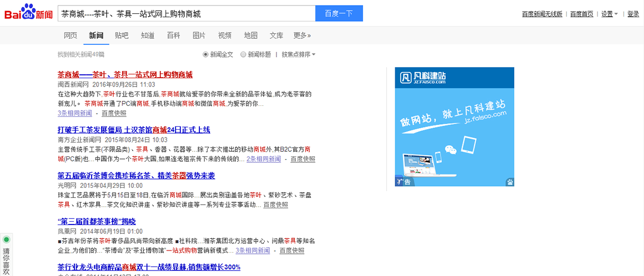The image size is (644, 276).
Task: Click the 南方企业新闻网 source text
Action: 79,140
